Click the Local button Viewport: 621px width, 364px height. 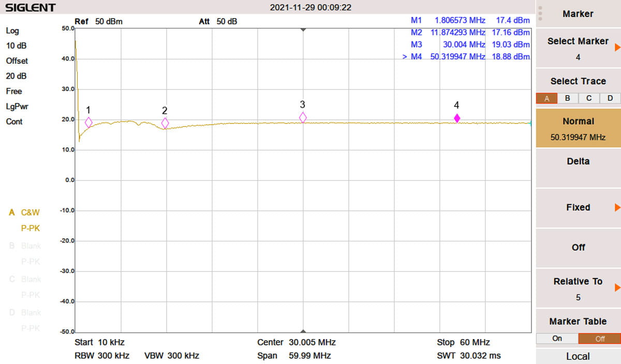pos(578,356)
